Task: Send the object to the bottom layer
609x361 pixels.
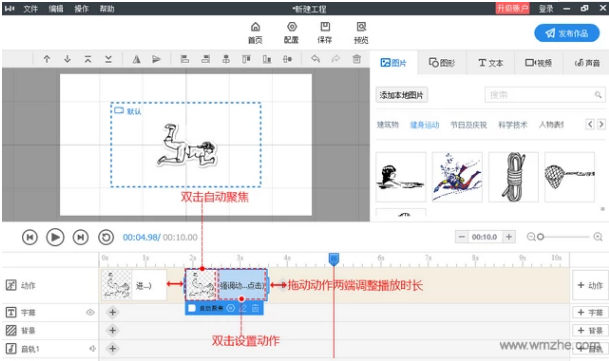Action: pyautogui.click(x=108, y=59)
